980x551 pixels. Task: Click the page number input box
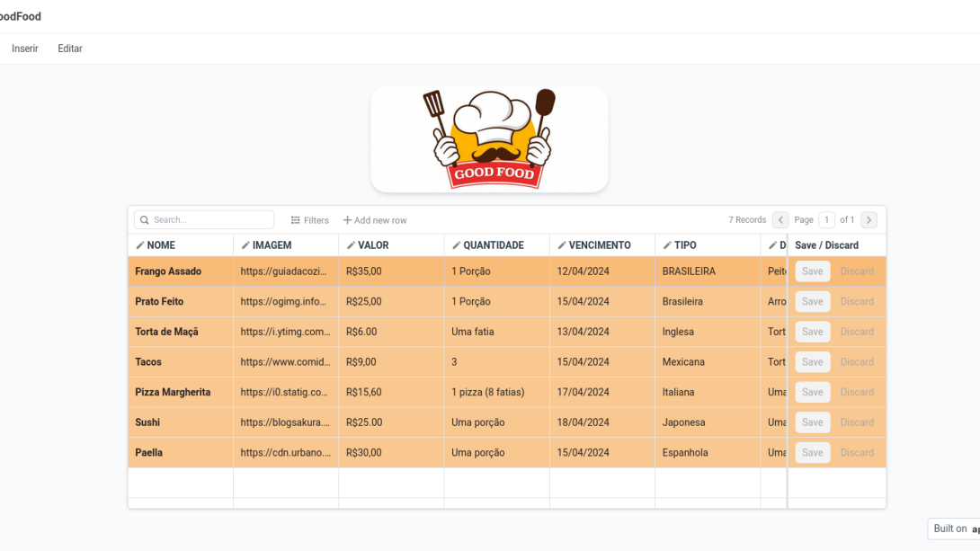click(x=826, y=220)
